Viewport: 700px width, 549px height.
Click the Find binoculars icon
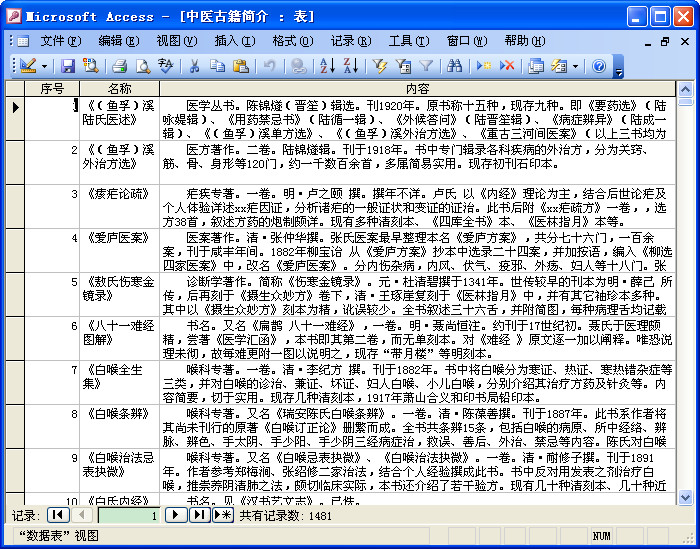[x=454, y=66]
